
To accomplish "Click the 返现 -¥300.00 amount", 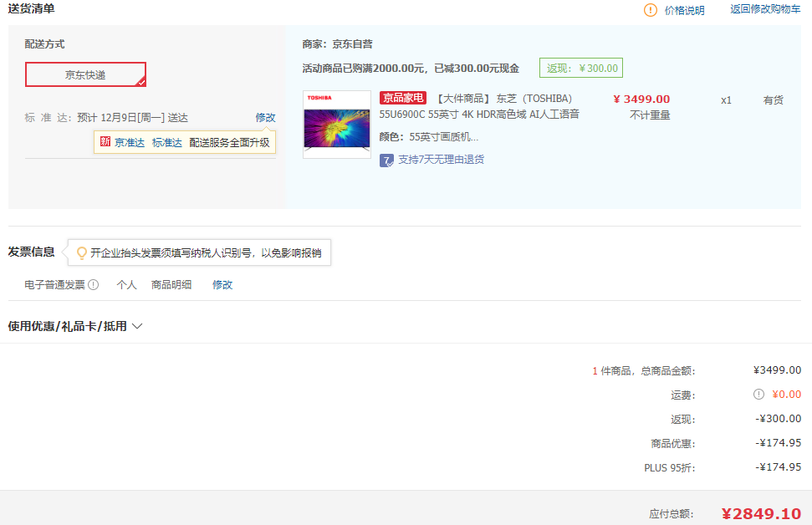I will (x=778, y=418).
